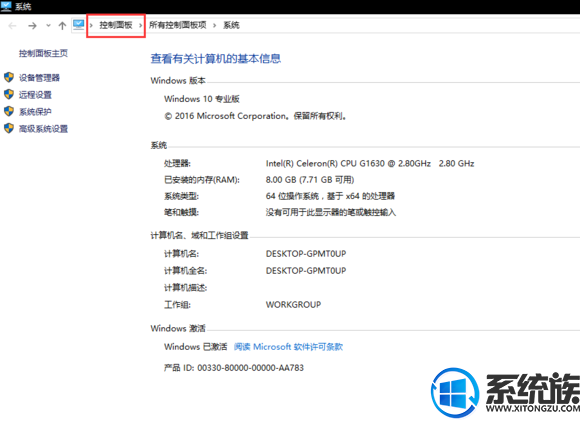This screenshot has width=580, height=421.
Task: Click the 系统 window title icon
Action: tap(6, 6)
